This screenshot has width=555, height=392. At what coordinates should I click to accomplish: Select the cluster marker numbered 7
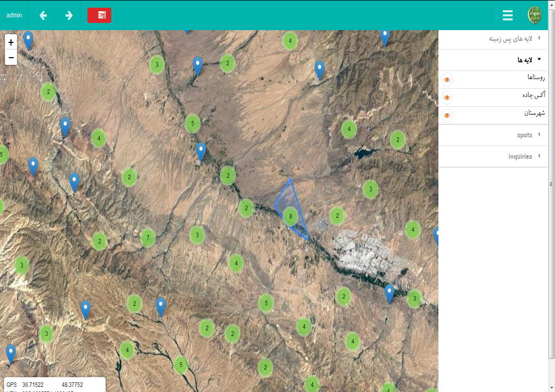coord(148,237)
